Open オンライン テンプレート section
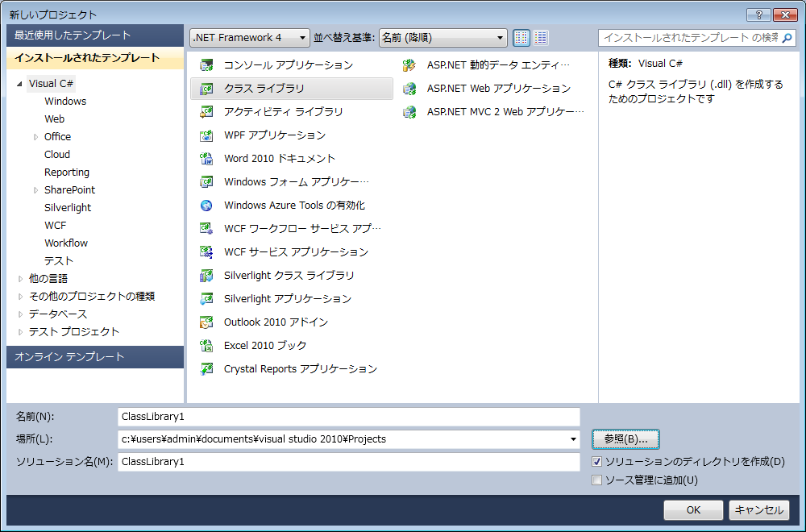806x532 pixels. (95, 357)
